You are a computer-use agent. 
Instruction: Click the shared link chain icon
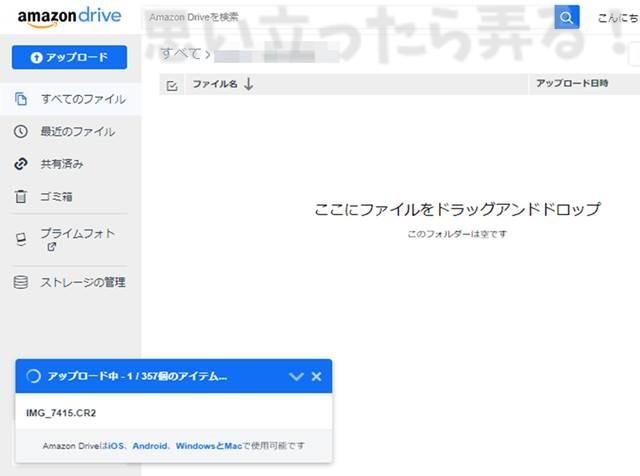coord(21,164)
